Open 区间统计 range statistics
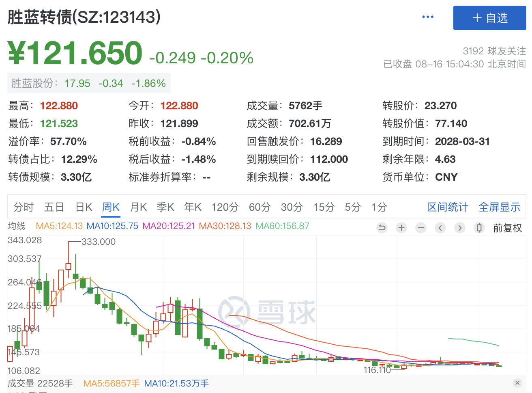532x393 pixels. 448,207
